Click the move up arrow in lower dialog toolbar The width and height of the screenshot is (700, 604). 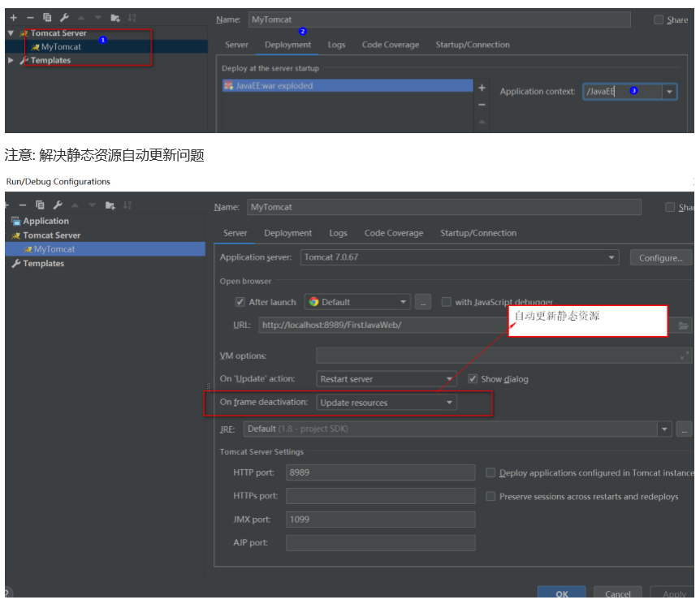(75, 205)
